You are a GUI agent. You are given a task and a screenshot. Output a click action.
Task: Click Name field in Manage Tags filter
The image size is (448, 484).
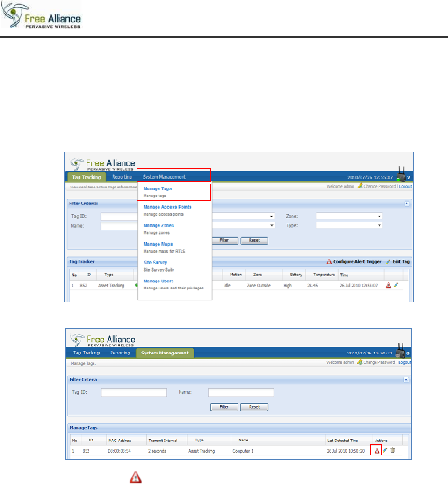(241, 393)
